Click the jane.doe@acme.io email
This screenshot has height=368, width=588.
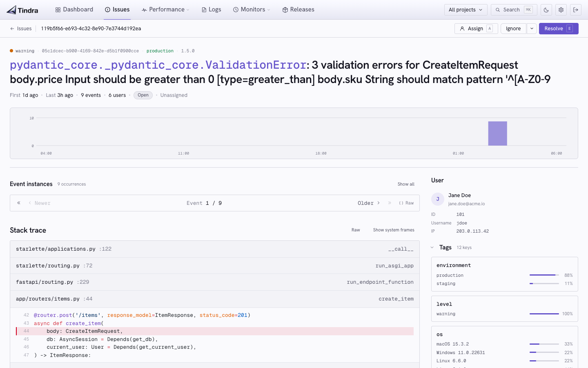466,204
